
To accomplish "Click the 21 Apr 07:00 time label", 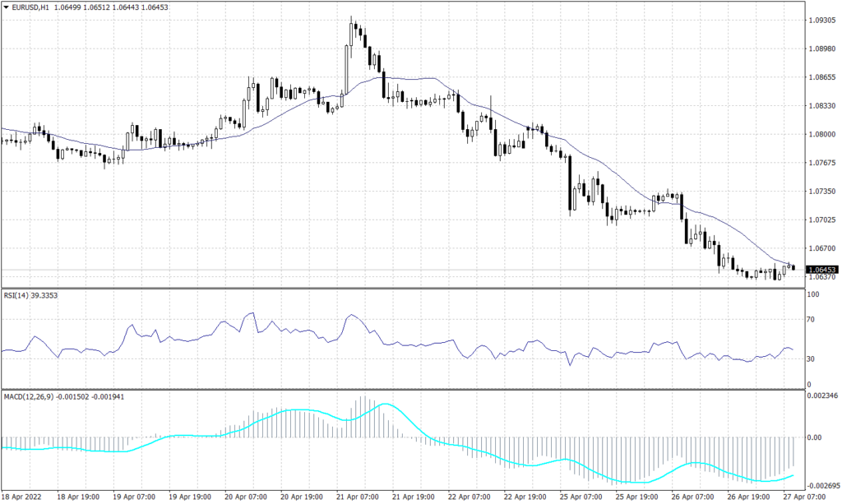I will [x=355, y=497].
